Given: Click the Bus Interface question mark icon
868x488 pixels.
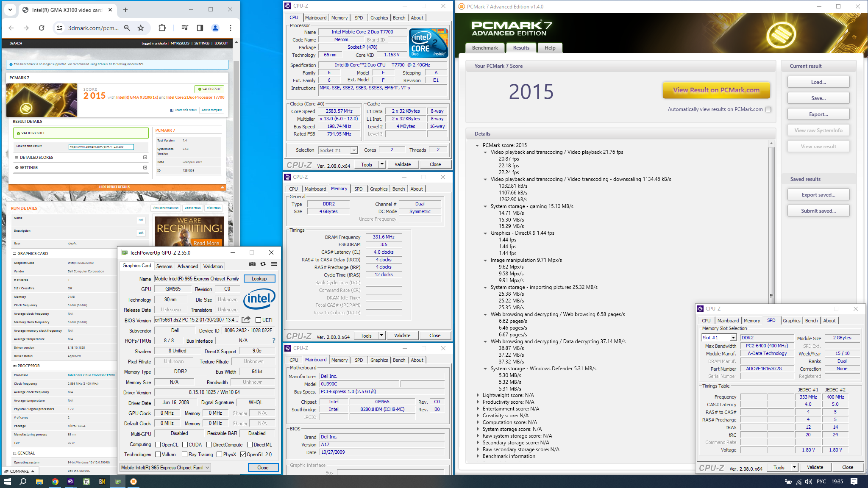Looking at the screenshot, I should tap(274, 341).
